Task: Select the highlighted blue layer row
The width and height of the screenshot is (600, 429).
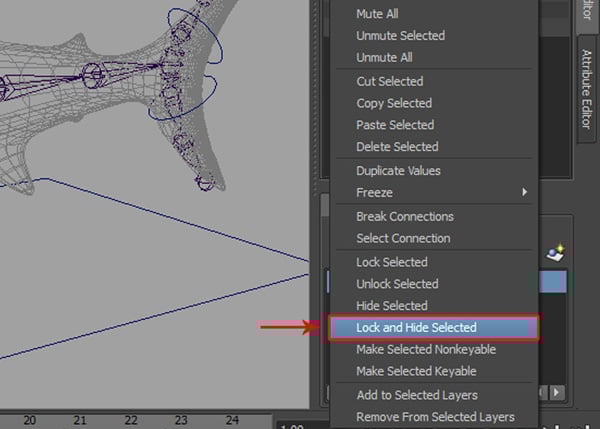Action: tap(553, 282)
